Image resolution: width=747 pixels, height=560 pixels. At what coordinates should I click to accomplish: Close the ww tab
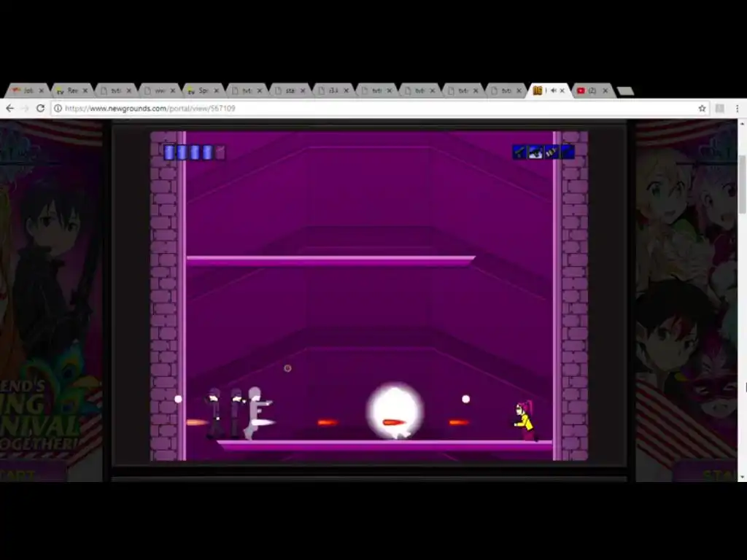tap(172, 90)
